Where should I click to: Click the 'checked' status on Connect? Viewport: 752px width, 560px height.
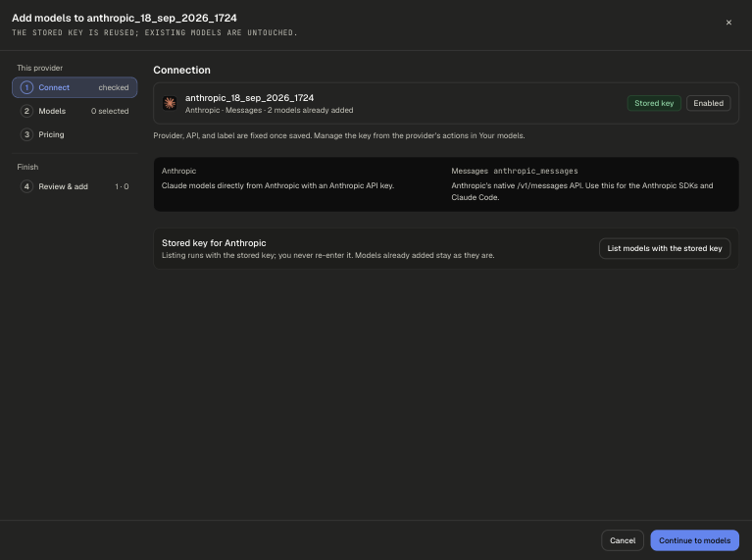click(x=114, y=87)
